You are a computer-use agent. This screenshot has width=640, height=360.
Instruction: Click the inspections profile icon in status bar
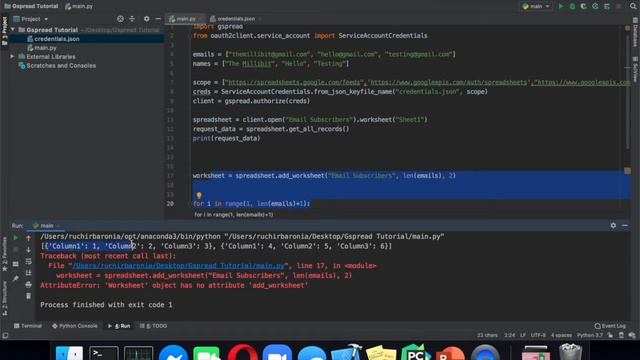(621, 336)
